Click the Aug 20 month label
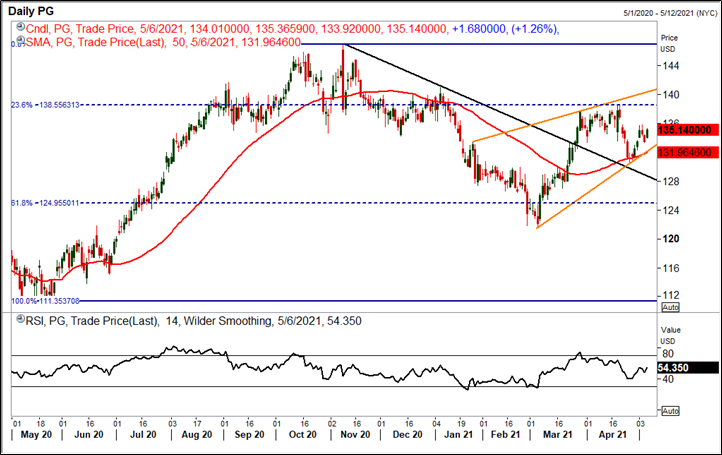 click(197, 434)
